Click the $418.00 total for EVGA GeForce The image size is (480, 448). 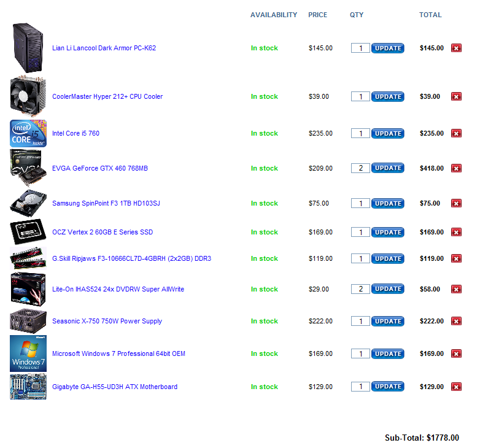[x=432, y=168]
